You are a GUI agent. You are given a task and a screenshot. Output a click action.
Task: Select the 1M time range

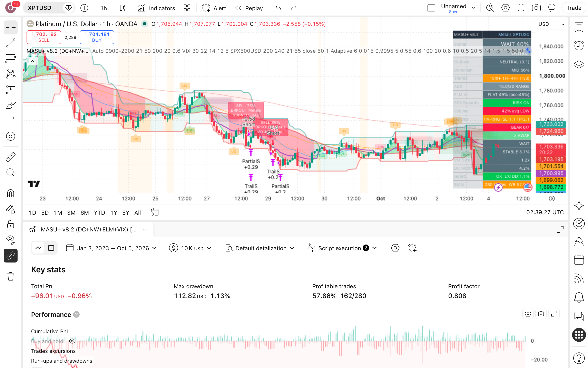coord(58,212)
